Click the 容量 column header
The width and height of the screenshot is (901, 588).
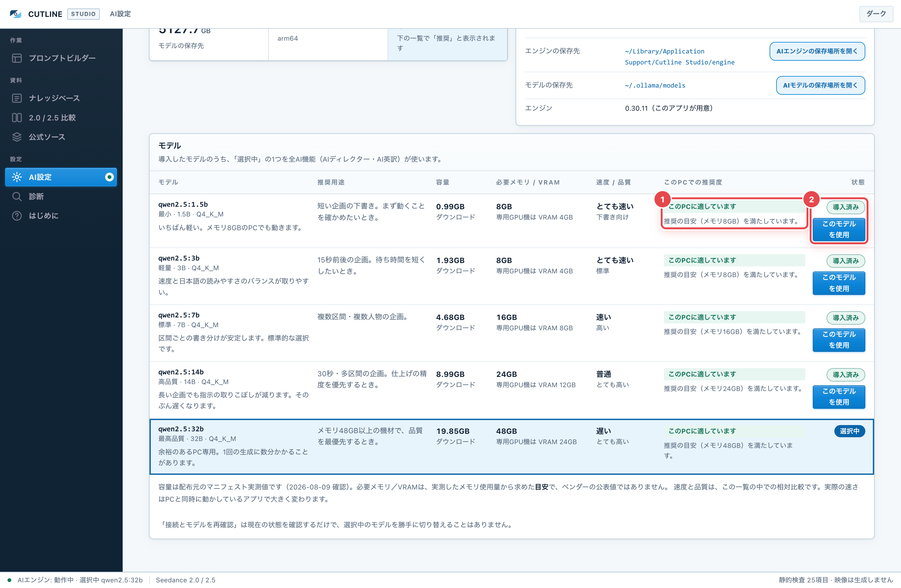[x=443, y=182]
